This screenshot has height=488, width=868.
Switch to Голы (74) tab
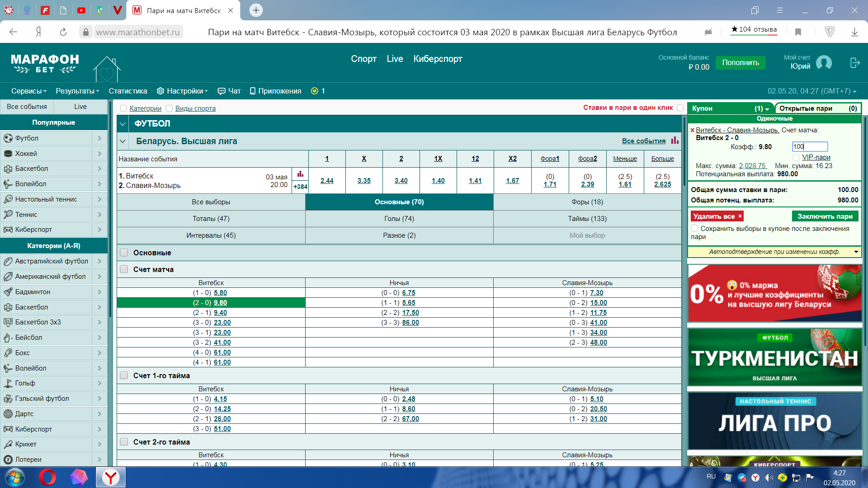click(399, 219)
